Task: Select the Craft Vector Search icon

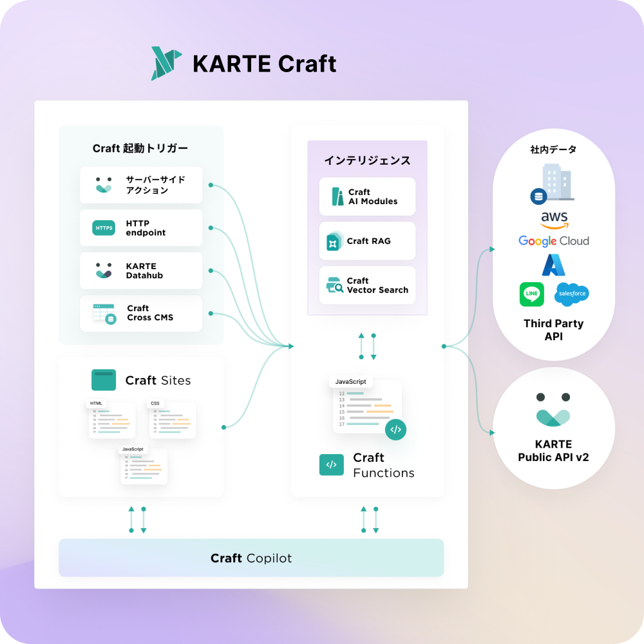Action: coord(336,285)
